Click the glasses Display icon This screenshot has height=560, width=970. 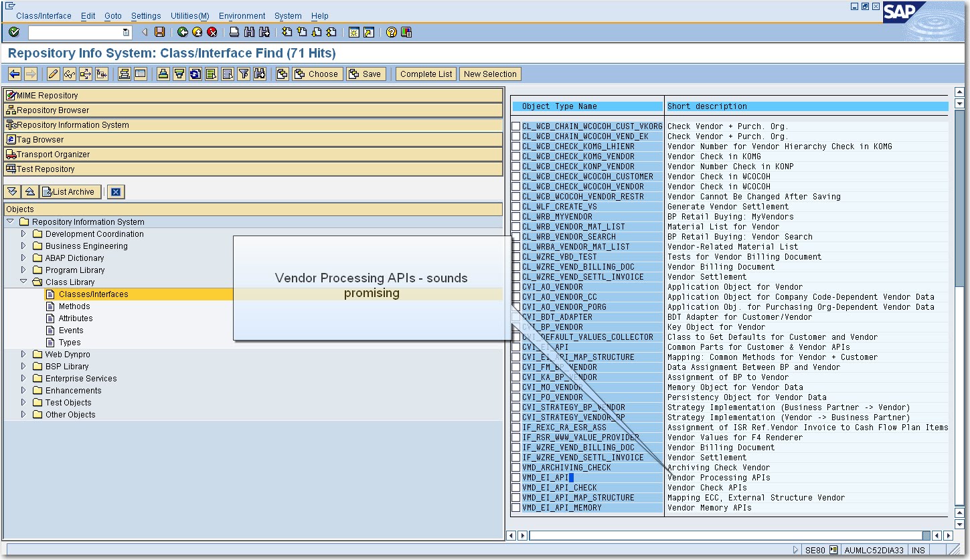69,74
